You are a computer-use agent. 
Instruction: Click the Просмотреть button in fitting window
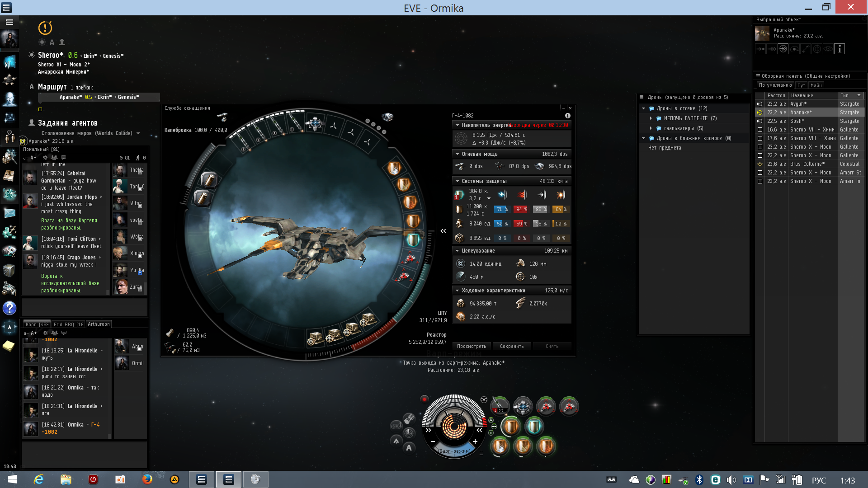click(x=472, y=346)
